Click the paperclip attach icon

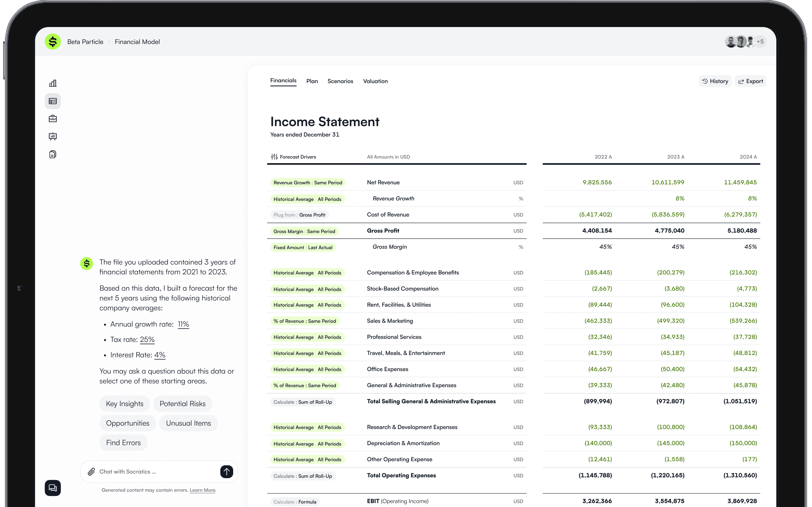coord(91,472)
